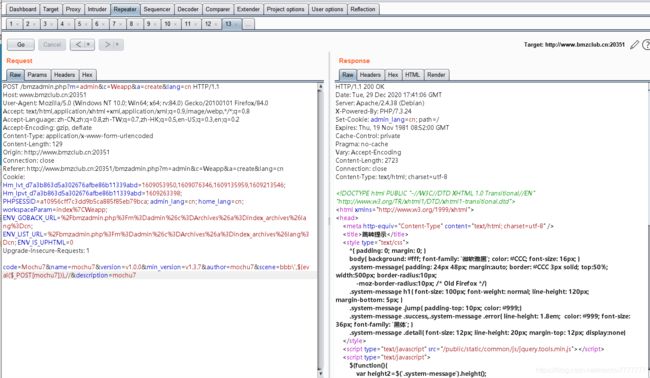The width and height of the screenshot is (650, 378).
Task: Open history dropdown beside forward arrow
Action: (118, 44)
